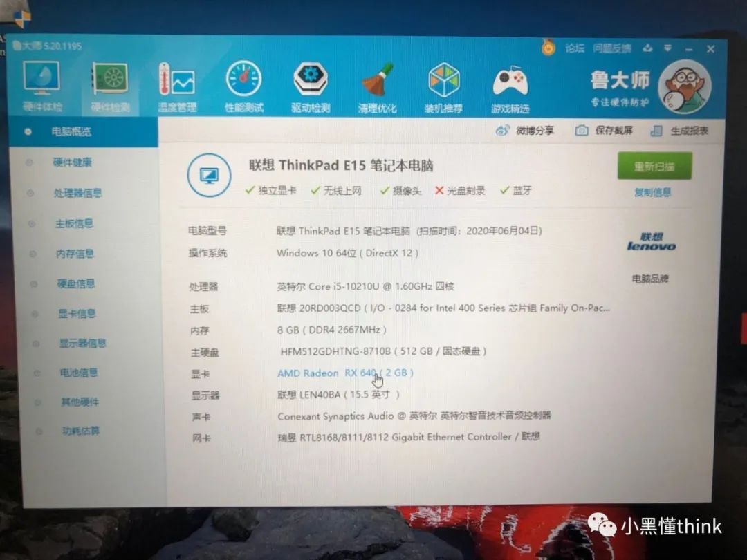
Task: Click the Conexant Synaptics Audio text
Action: [x=414, y=416]
